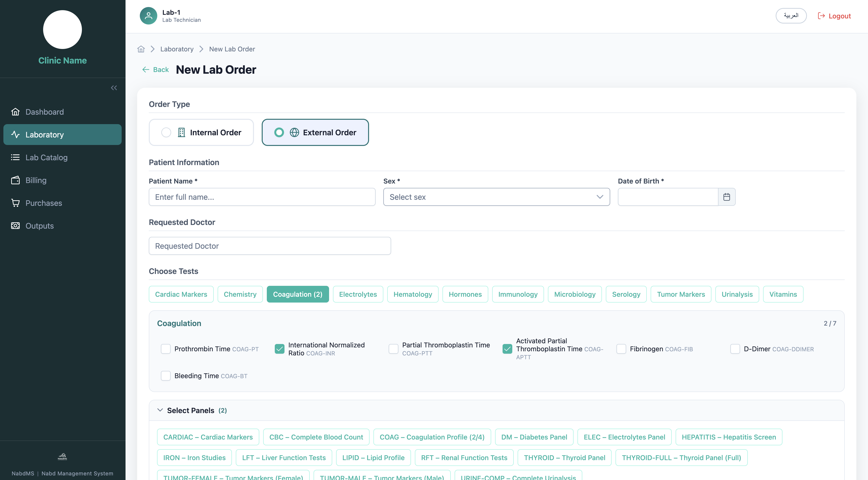
Task: Check the D-Dimer checkbox
Action: click(735, 349)
